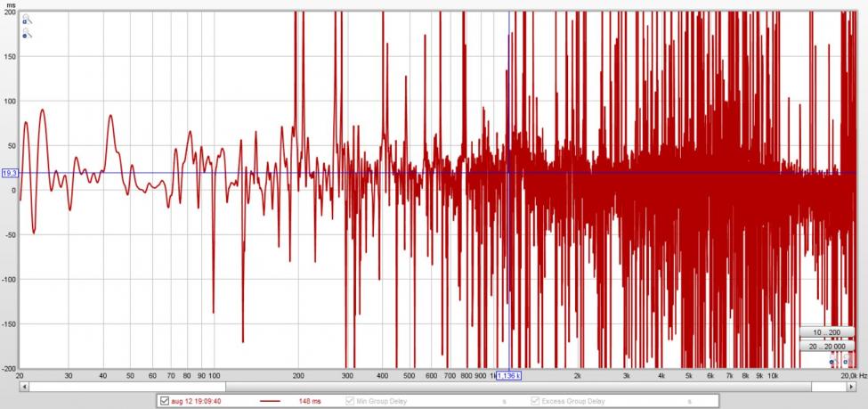Click the aug 12 19:09:40 measurement name
868x409 pixels.
pyautogui.click(x=196, y=401)
